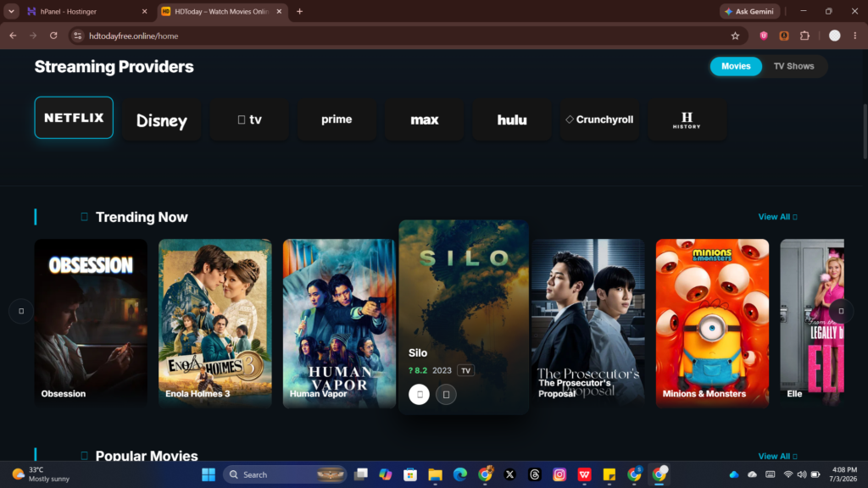Click the Silo title text
868x488 pixels.
(418, 353)
